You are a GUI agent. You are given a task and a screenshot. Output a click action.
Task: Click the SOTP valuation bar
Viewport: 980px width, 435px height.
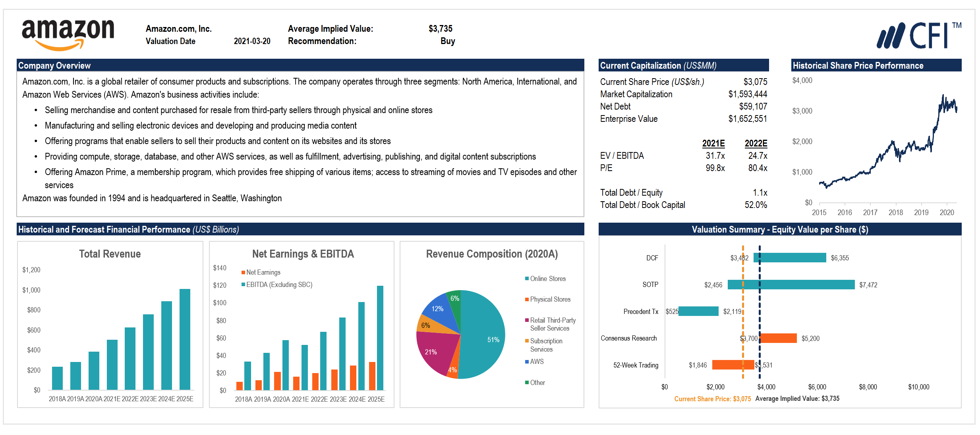click(791, 285)
